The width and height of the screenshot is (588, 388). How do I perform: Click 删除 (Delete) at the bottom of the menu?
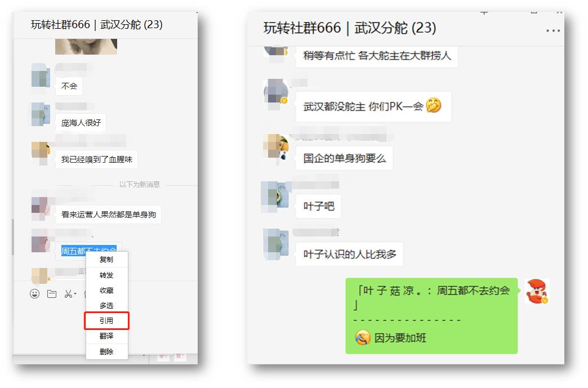tap(107, 352)
